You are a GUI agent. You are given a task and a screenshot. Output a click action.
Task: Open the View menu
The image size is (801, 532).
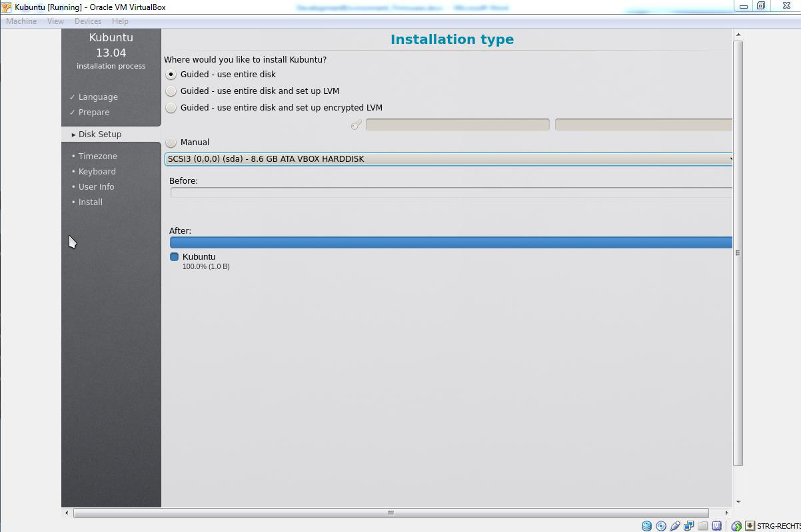click(55, 21)
